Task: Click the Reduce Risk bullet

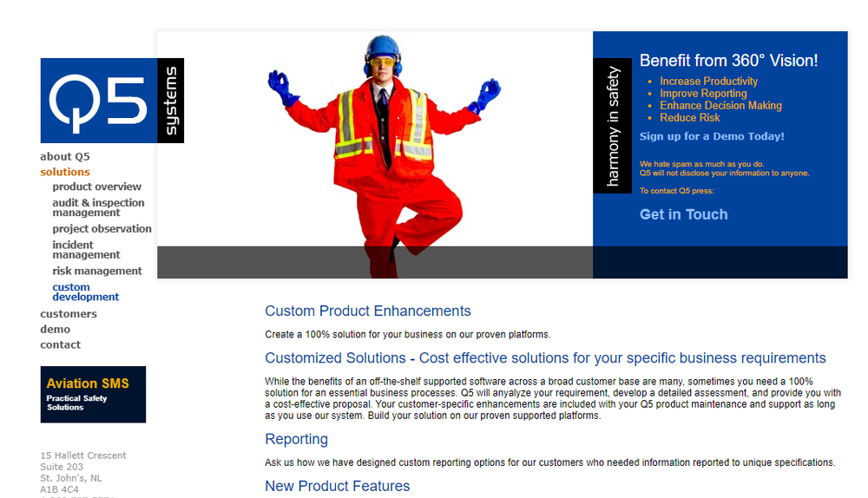Action: [x=690, y=118]
